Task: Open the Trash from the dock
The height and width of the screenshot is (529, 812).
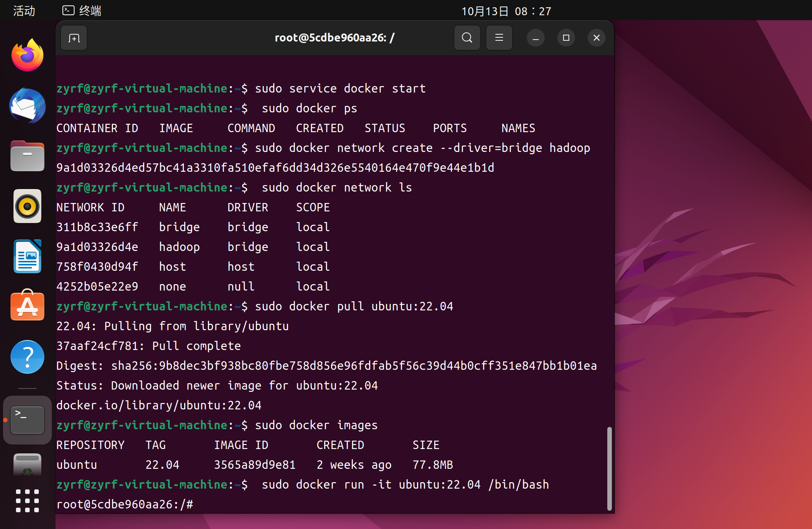Action: 27,465
